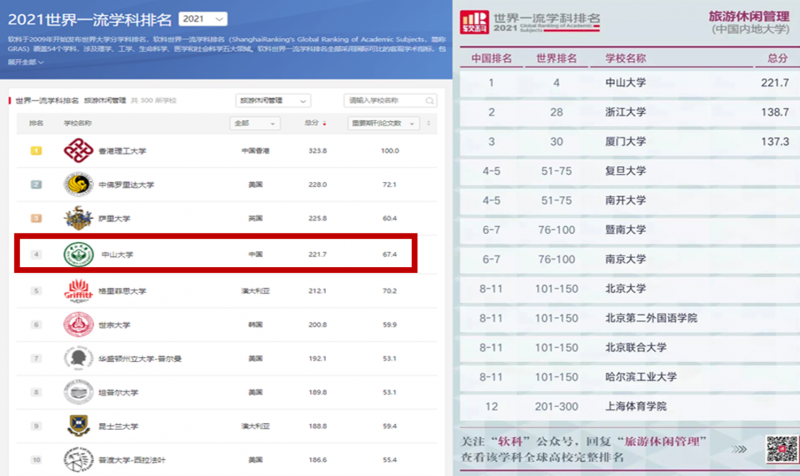Focus the school name search field
Image resolution: width=800 pixels, height=476 pixels.
[x=390, y=101]
